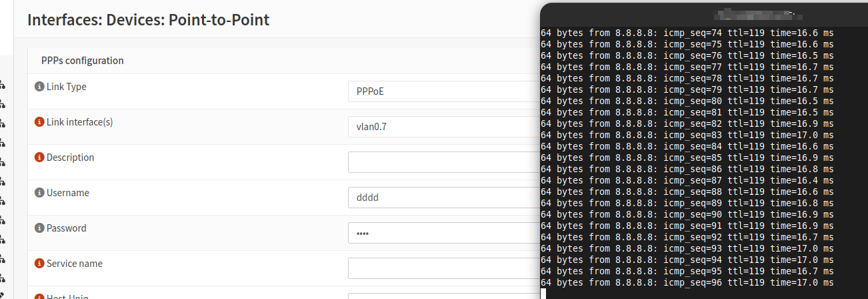Click the terminal line with icmp_seq=96

(687, 282)
